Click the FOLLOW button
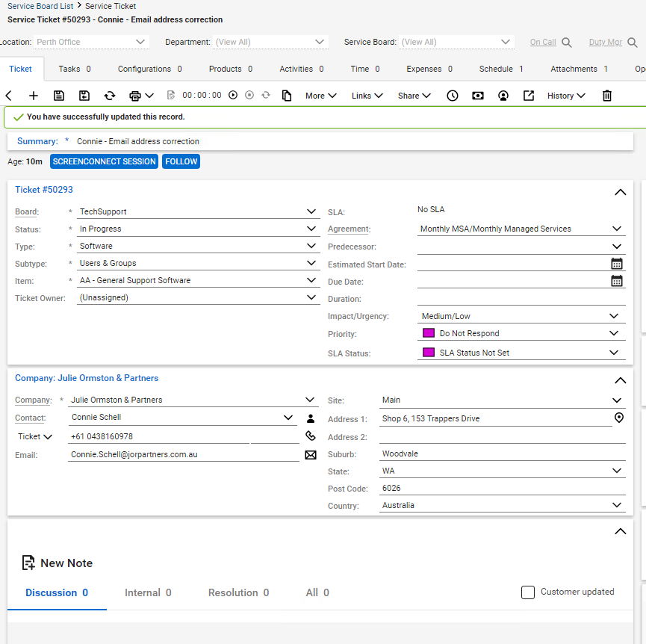Viewport: 646px width, 644px height. click(181, 161)
